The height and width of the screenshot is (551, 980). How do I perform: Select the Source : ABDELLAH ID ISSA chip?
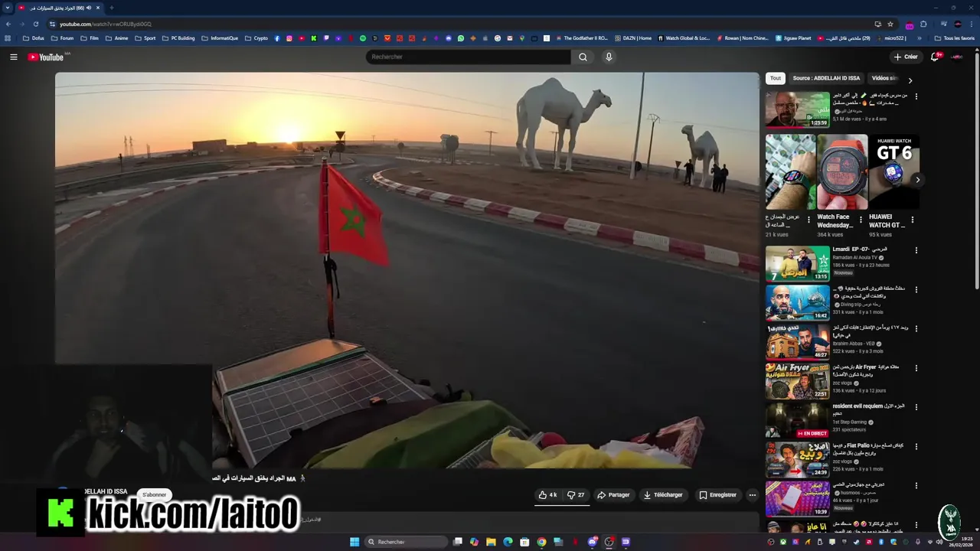(826, 78)
